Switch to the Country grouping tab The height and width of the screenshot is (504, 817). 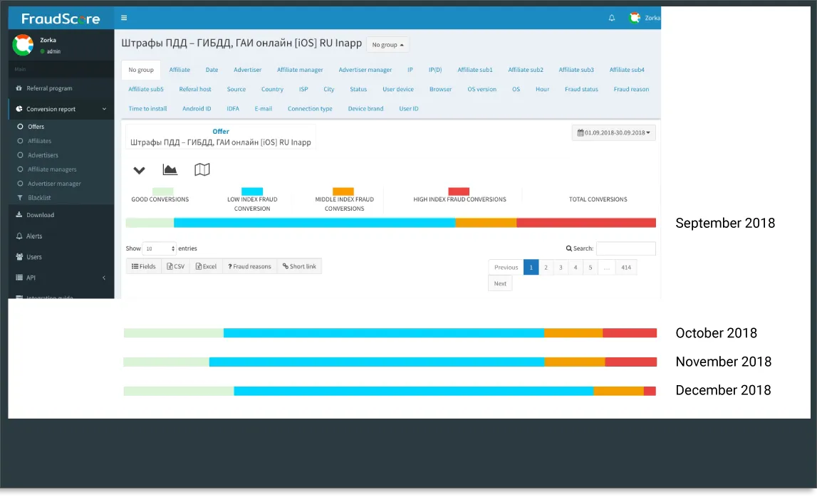(x=272, y=90)
